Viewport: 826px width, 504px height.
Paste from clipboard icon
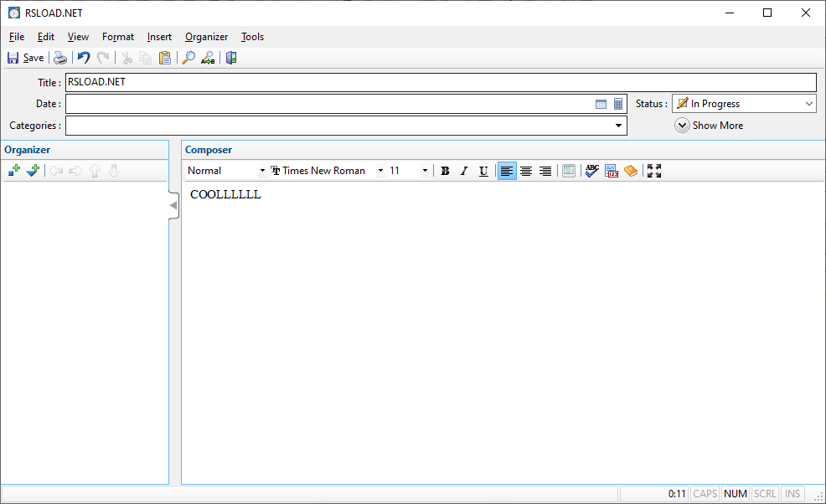(x=165, y=58)
